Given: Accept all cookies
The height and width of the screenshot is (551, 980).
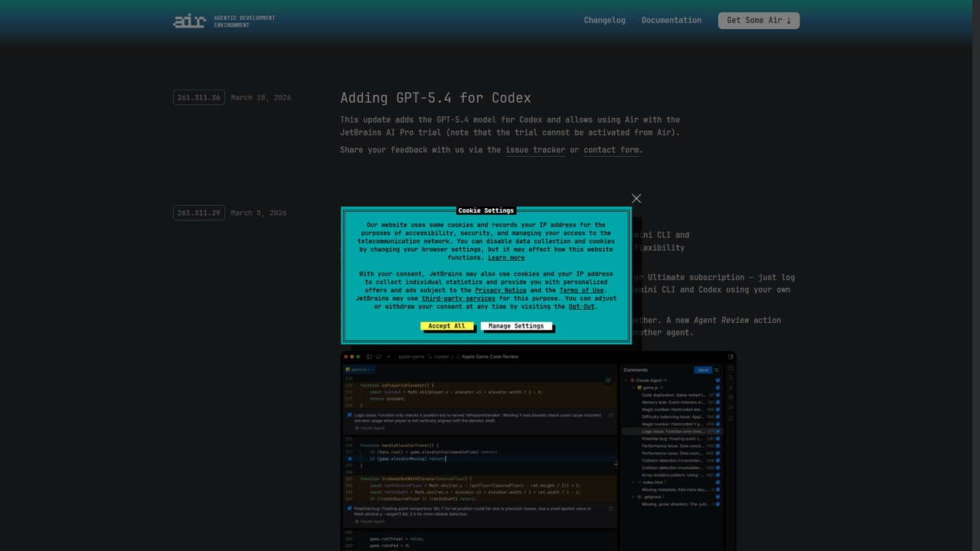Looking at the screenshot, I should pyautogui.click(x=446, y=326).
